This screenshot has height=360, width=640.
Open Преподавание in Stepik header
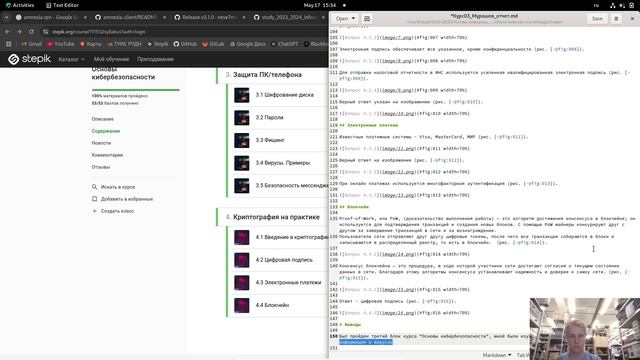coord(155,59)
